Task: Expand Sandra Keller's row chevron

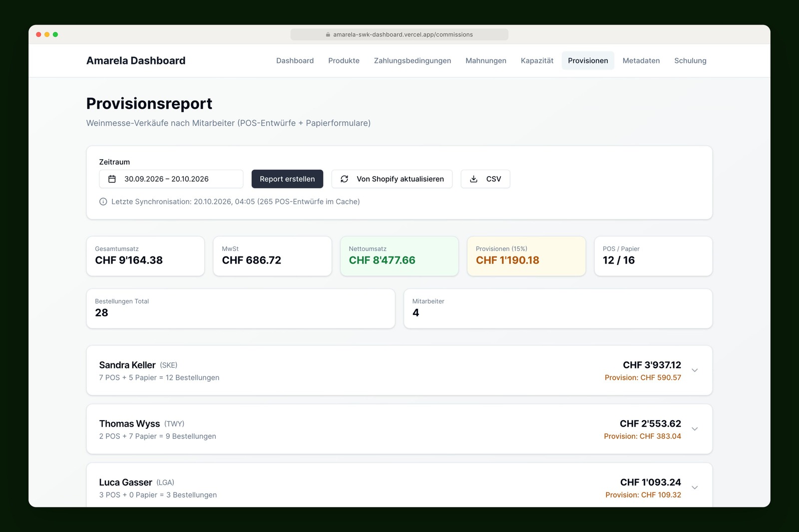Action: 695,370
